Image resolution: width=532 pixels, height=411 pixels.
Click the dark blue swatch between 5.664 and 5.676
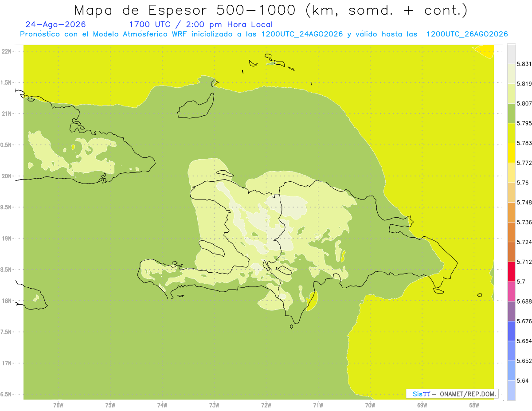[x=512, y=331]
